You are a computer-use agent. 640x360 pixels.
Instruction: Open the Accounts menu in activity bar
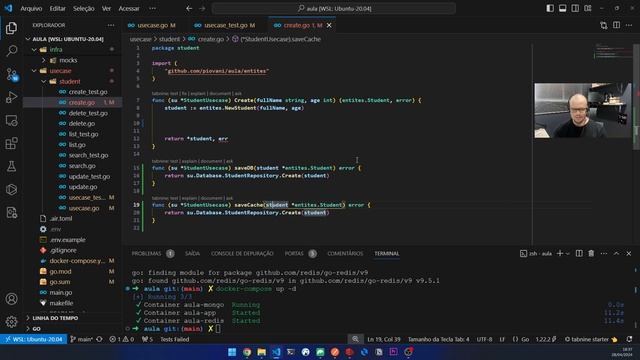click(11, 299)
